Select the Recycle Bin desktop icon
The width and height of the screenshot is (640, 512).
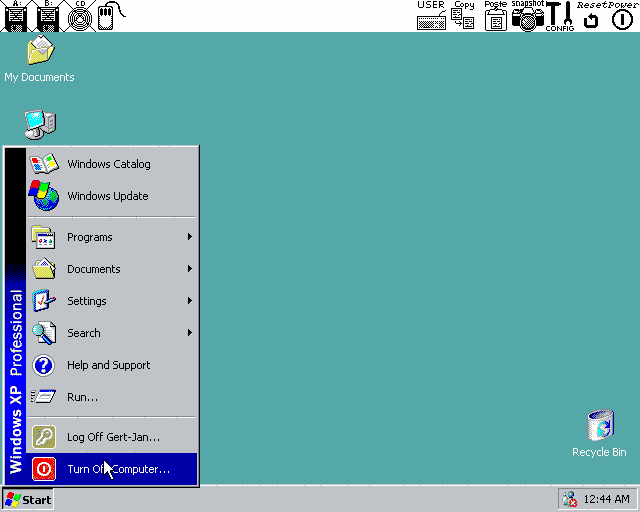pyautogui.click(x=599, y=434)
